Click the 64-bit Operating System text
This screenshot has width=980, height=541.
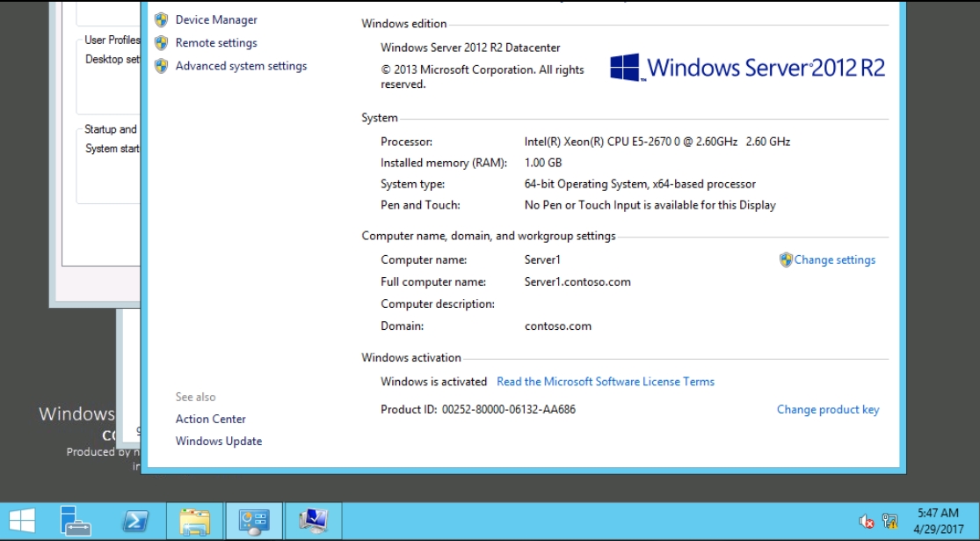(x=640, y=185)
